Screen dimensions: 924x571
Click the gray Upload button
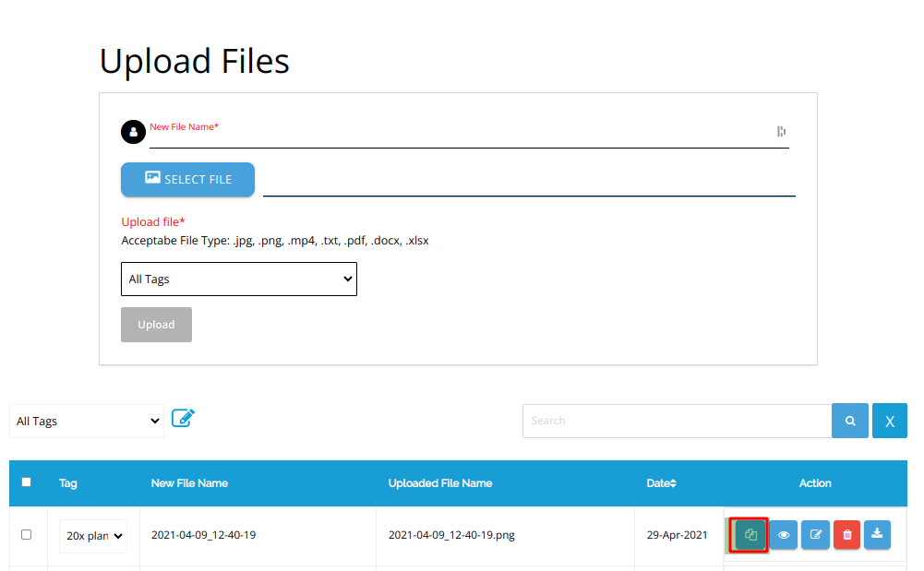(x=156, y=325)
